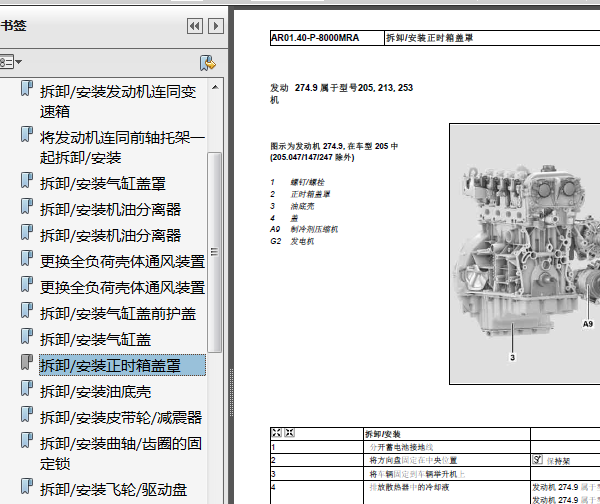Click bookmark icon beside 拆卸/安装油底壳
This screenshot has width=600, height=504.
[x=27, y=388]
